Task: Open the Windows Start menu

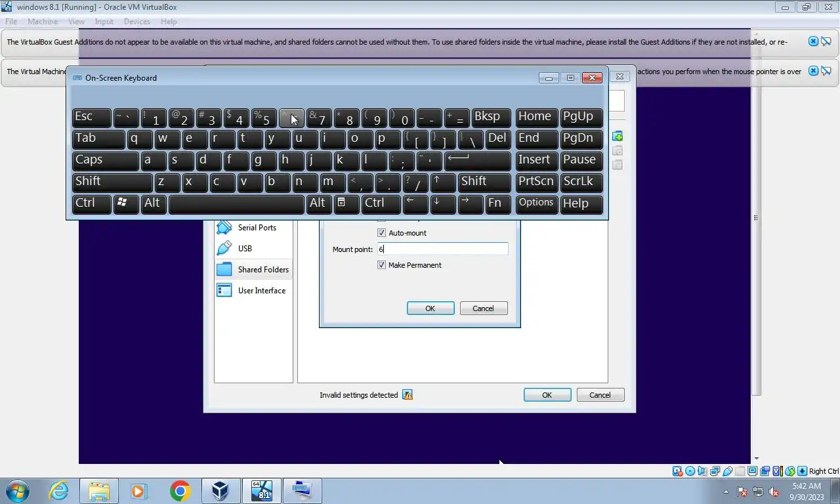Action: tap(18, 491)
